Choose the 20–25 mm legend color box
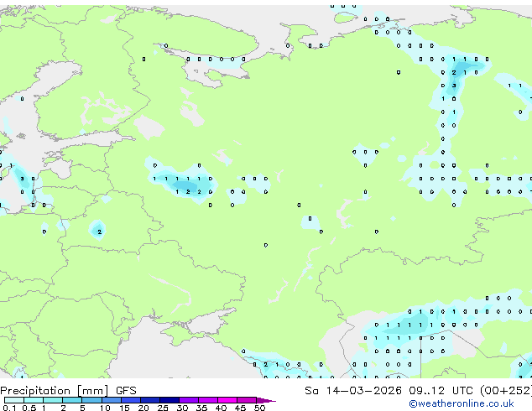Screen dimensions: 532x411 [x=150, y=400]
